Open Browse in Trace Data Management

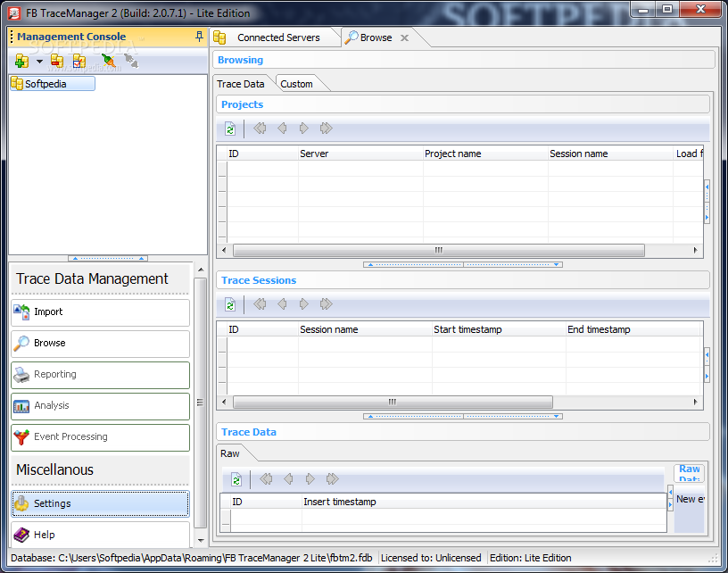pyautogui.click(x=100, y=343)
